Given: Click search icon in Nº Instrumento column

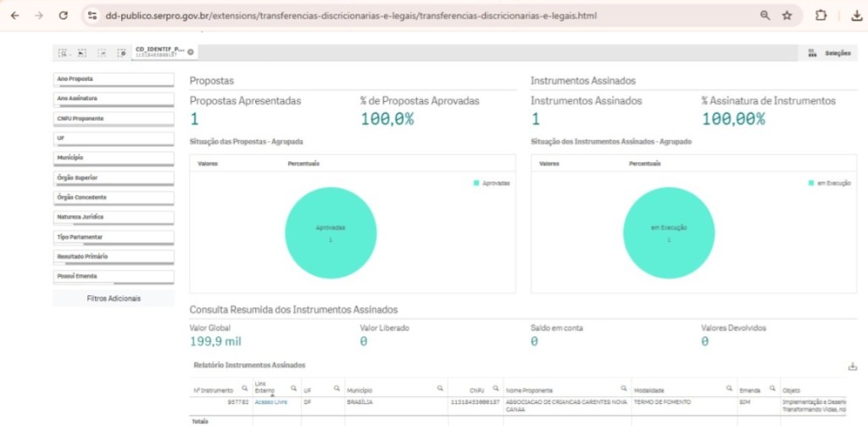Looking at the screenshot, I should 242,388.
